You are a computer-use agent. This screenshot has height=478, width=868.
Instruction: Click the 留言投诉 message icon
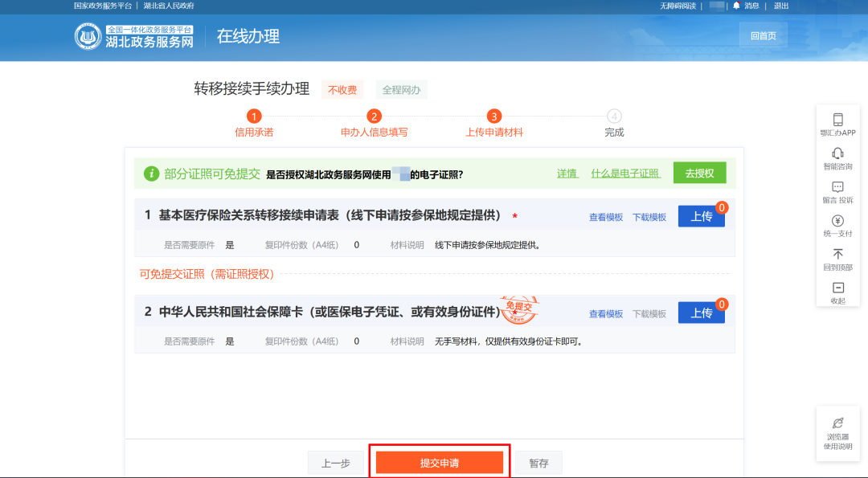tap(837, 187)
